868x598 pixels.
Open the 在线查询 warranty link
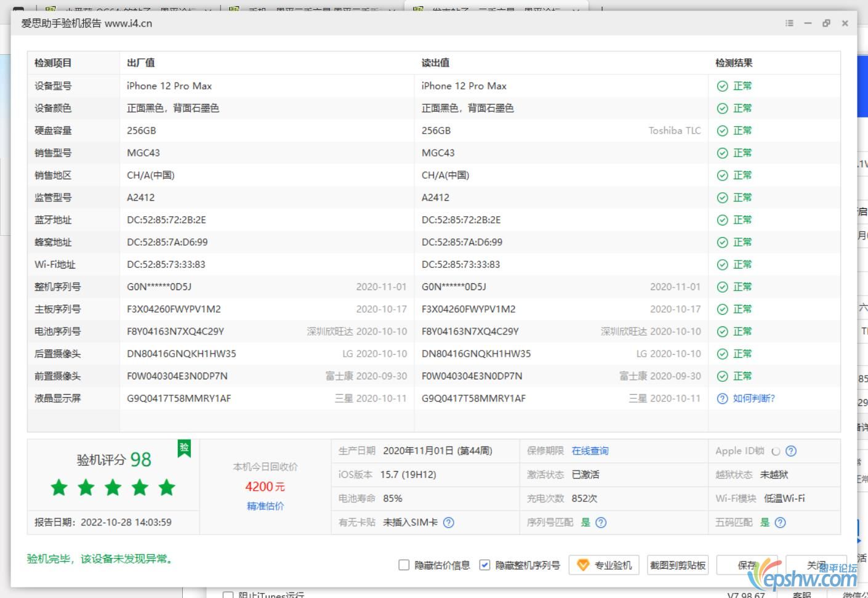[590, 451]
